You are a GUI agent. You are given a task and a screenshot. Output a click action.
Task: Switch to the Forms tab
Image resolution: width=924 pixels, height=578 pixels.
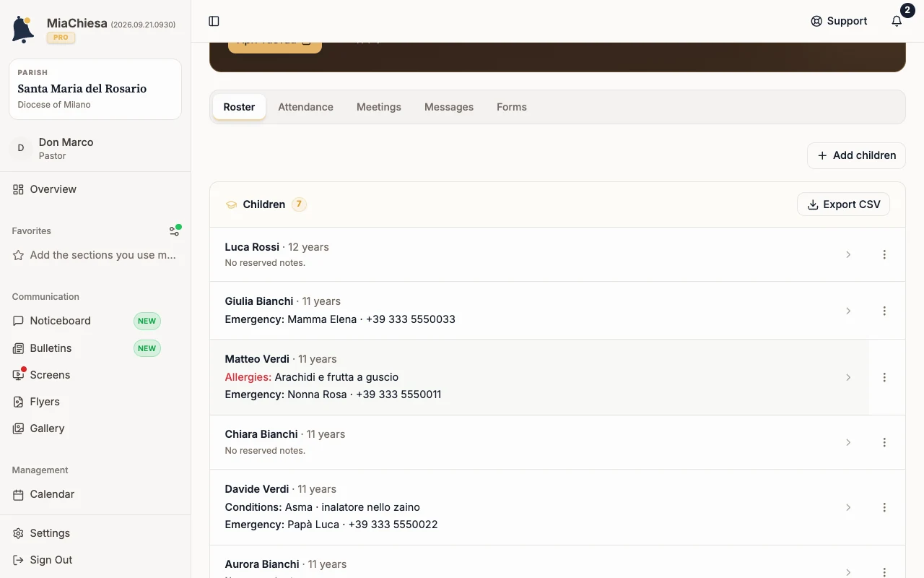pos(512,107)
